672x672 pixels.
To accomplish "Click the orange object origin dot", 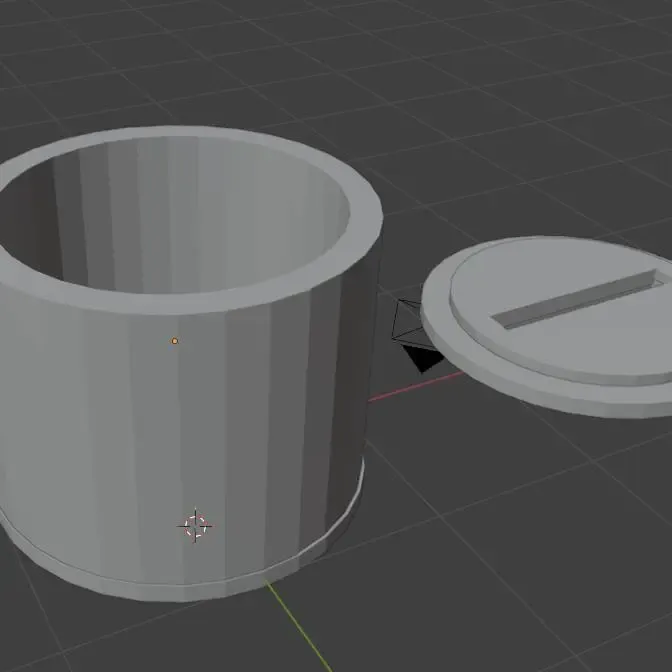I will (174, 341).
